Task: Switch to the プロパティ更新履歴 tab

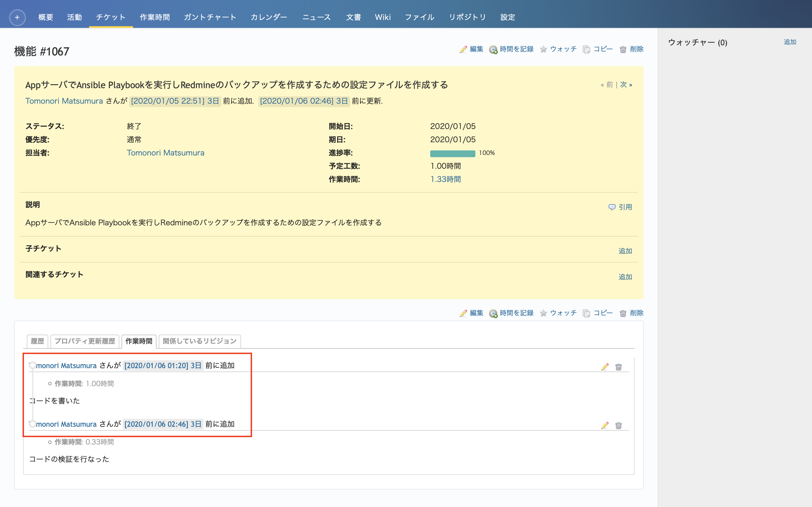Action: [x=85, y=341]
